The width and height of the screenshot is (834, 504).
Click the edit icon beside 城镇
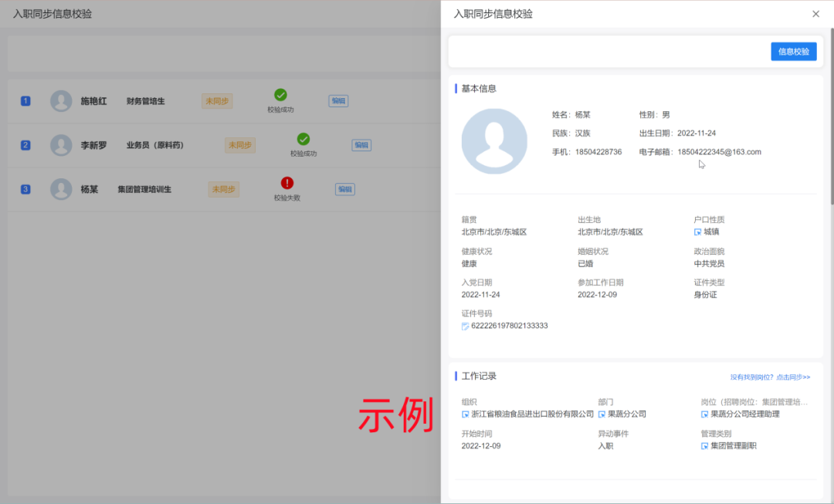click(x=698, y=232)
